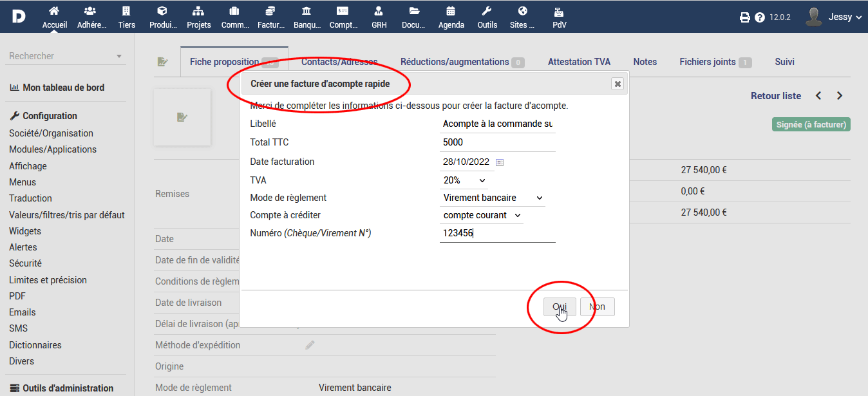
Task: Switch to the Attestation TVA tab
Action: (x=579, y=62)
